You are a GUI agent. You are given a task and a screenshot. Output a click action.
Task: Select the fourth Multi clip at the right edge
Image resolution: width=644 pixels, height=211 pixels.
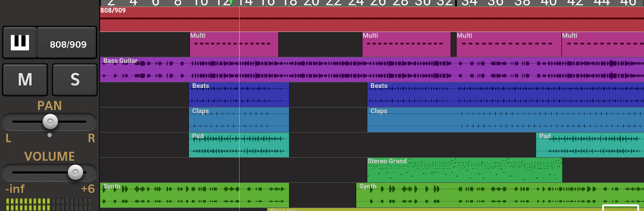coord(603,44)
